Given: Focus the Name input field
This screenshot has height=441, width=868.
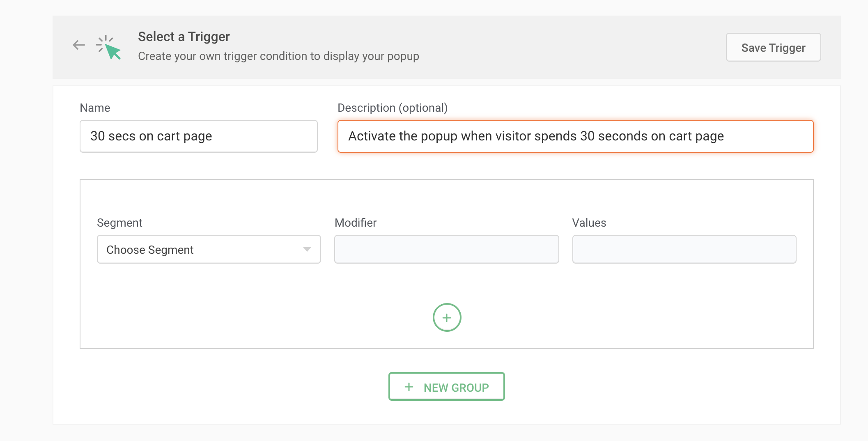Looking at the screenshot, I should (198, 136).
